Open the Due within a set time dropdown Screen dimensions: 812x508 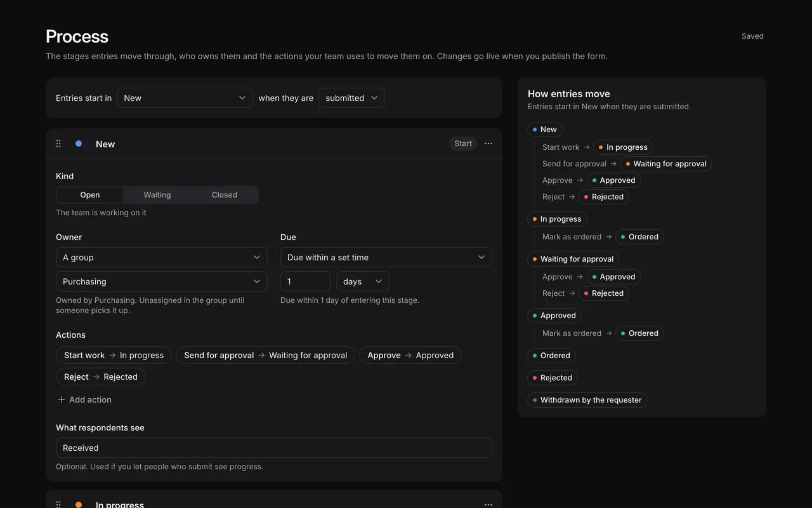(x=386, y=257)
